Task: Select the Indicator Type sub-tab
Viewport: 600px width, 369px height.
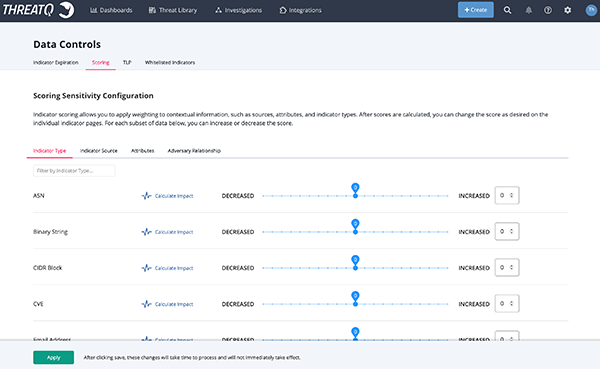Action: 49,151
